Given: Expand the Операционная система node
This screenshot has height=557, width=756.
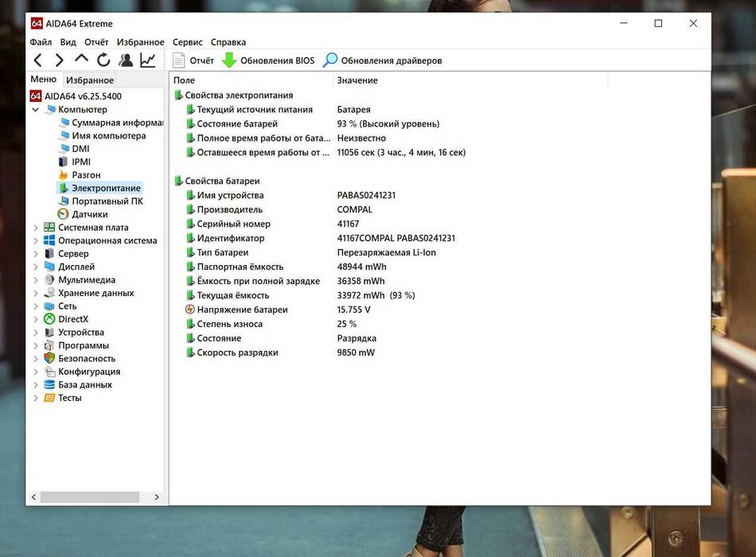Looking at the screenshot, I should pyautogui.click(x=36, y=240).
